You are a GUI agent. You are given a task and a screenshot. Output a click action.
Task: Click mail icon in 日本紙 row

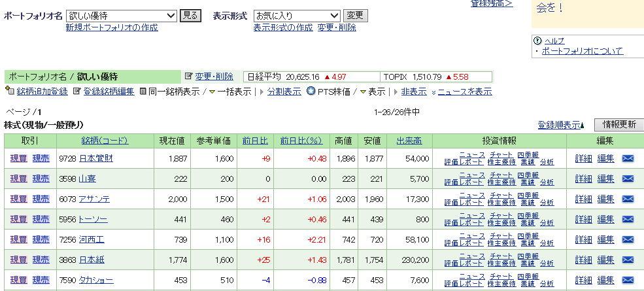tap(628, 260)
